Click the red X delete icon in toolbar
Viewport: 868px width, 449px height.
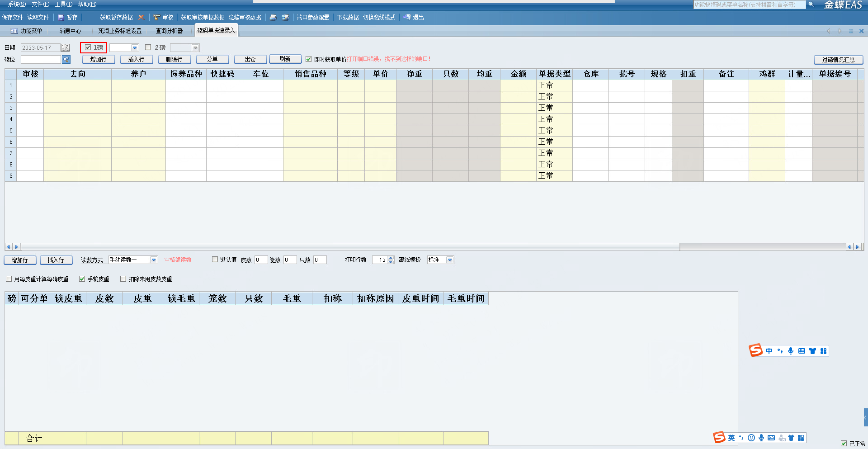point(141,18)
